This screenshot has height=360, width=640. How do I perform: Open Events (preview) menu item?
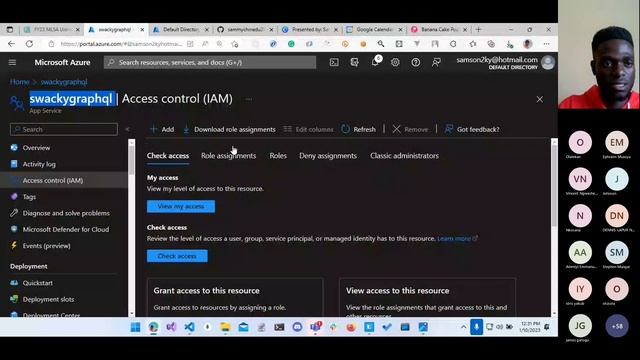(46, 246)
